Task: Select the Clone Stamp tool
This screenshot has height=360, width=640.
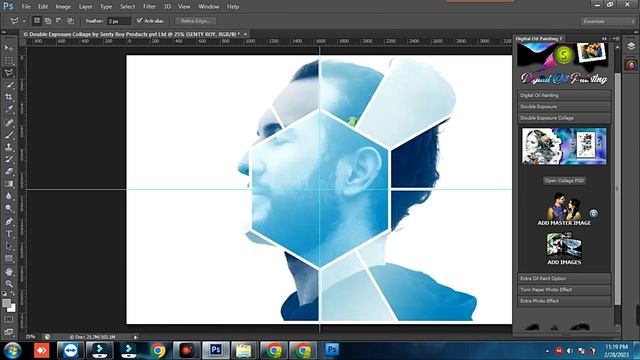Action: tap(9, 147)
